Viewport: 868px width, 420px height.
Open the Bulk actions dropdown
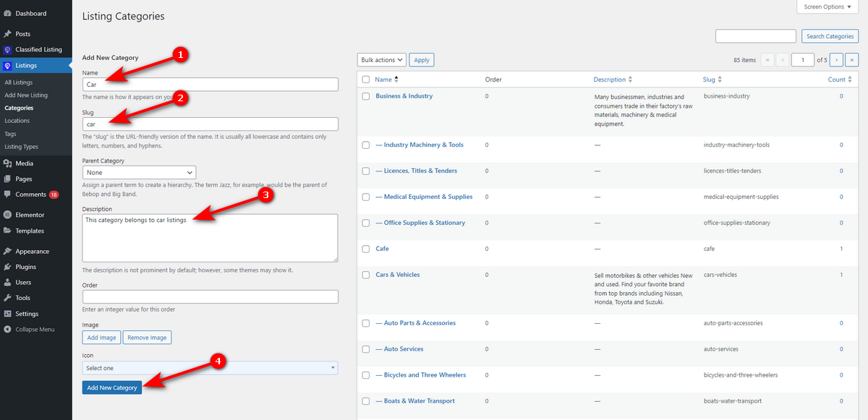tap(382, 60)
